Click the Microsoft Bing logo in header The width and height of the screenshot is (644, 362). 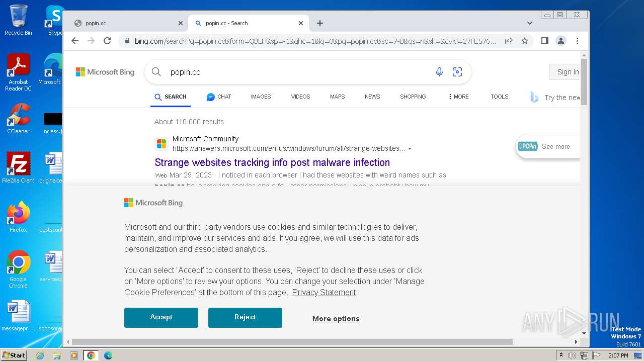[x=105, y=72]
